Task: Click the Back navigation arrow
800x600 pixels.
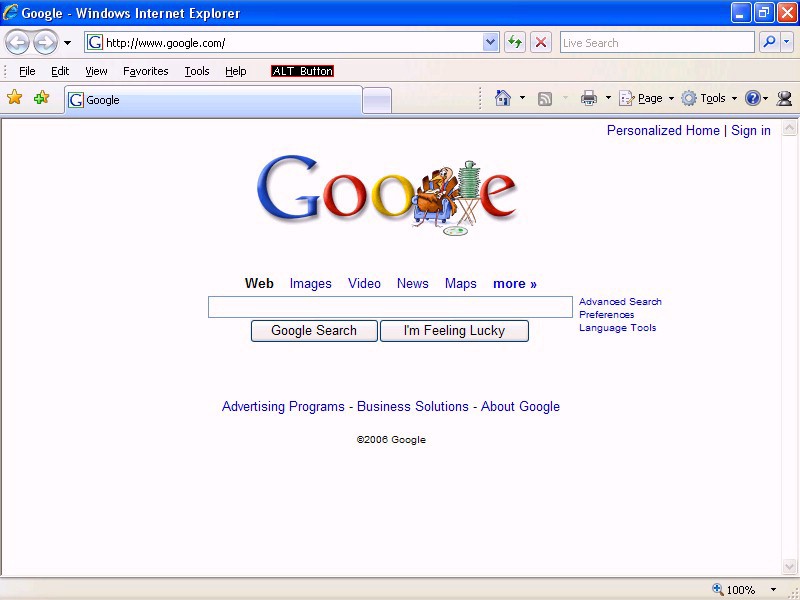Action: [x=18, y=43]
